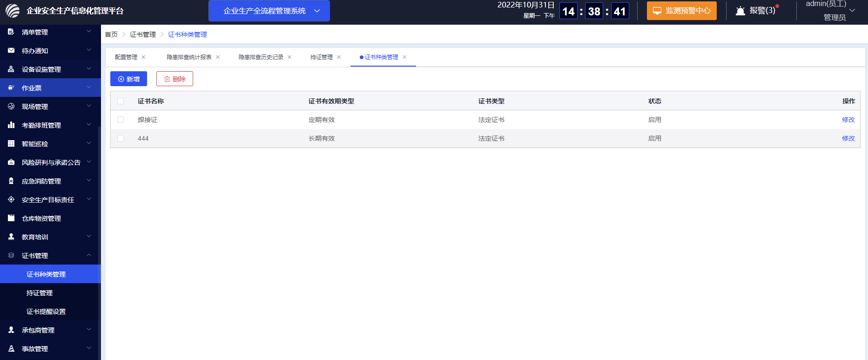Click the monitor icon in 监测预警中心

click(x=657, y=11)
